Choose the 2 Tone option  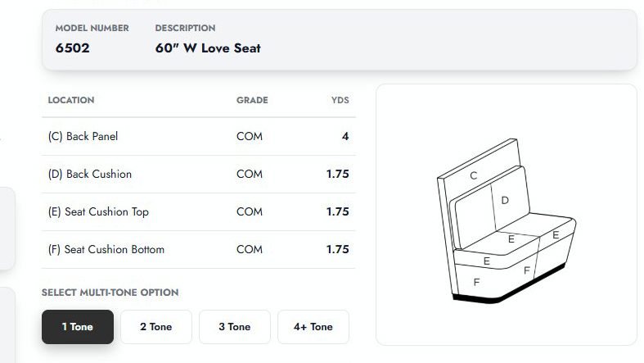(x=156, y=327)
